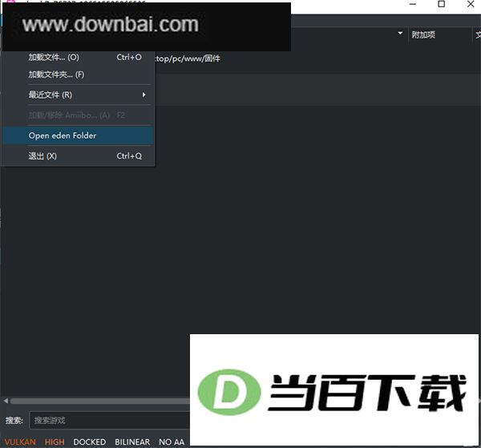Screen dimensions: 481x448
Task: Open the header dropdown arrow beside 附加项
Action: click(400, 33)
